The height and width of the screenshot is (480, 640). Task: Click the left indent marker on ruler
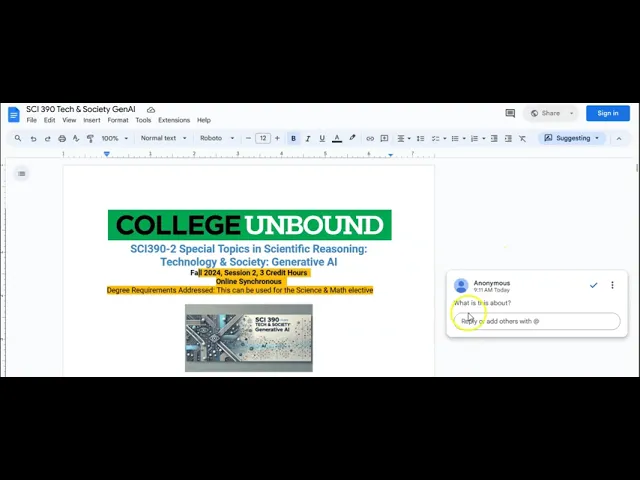tap(107, 154)
